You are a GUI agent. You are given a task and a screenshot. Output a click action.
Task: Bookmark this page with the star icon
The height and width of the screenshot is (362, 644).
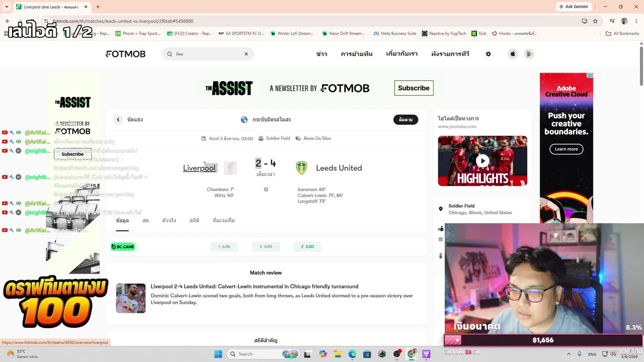pyautogui.click(x=595, y=21)
